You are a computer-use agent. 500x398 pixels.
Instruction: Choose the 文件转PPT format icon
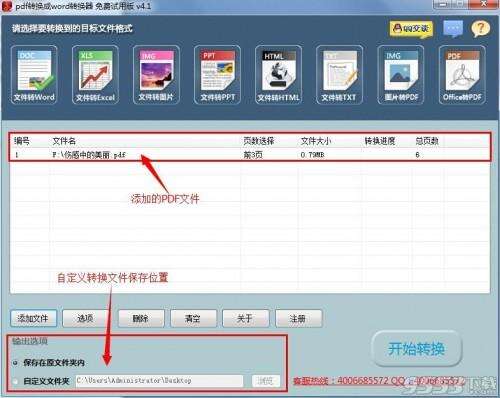(x=217, y=75)
